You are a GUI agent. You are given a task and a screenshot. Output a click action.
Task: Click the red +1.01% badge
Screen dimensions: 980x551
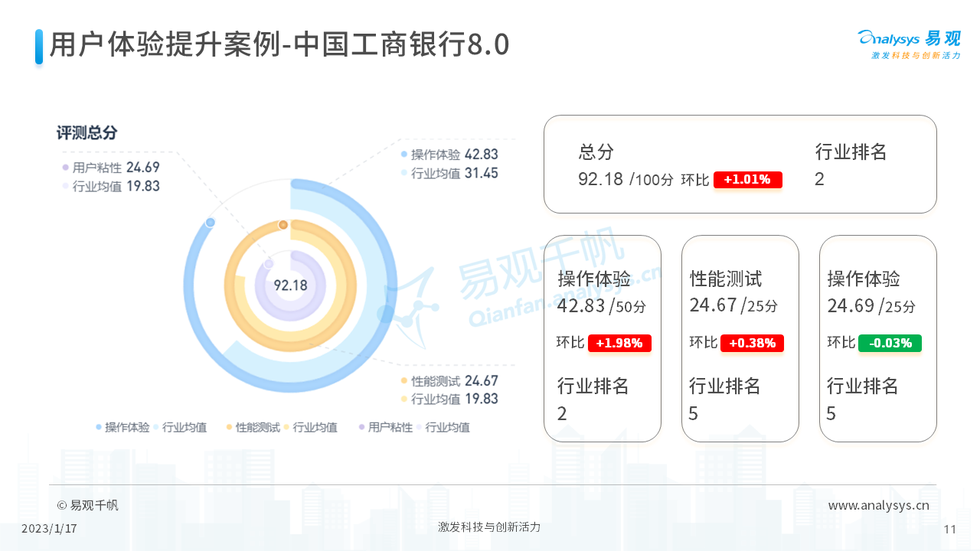[747, 180]
